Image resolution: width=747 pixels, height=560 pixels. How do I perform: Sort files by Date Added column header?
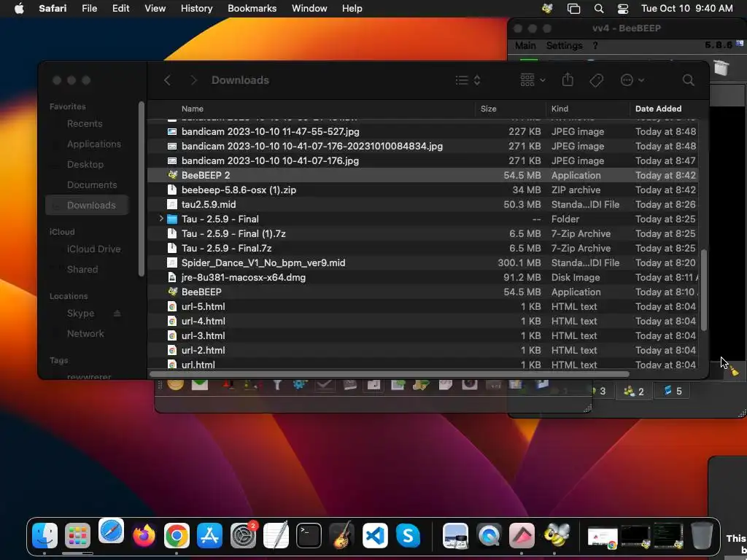click(659, 109)
